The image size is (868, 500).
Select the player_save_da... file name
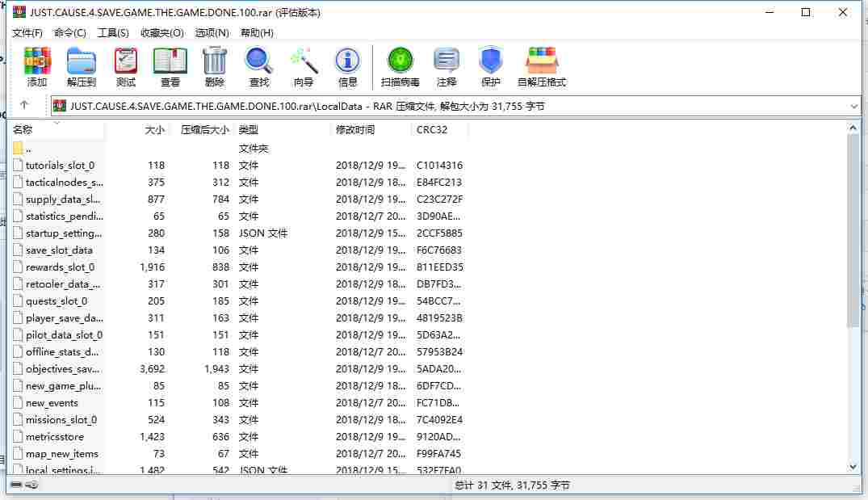[65, 317]
